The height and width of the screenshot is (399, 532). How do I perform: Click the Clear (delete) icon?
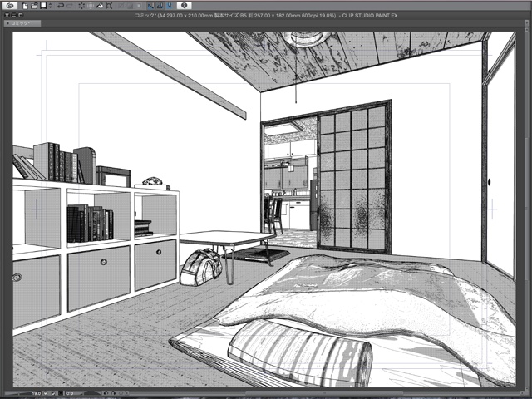coord(81,6)
